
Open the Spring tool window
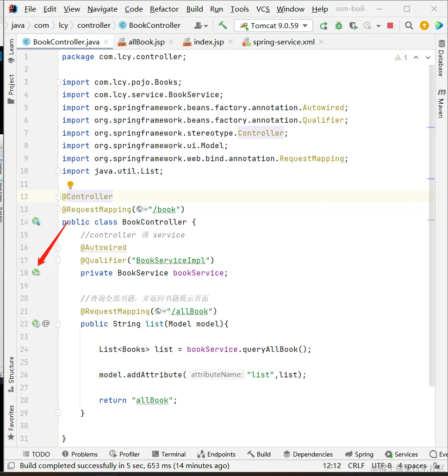coord(359,454)
